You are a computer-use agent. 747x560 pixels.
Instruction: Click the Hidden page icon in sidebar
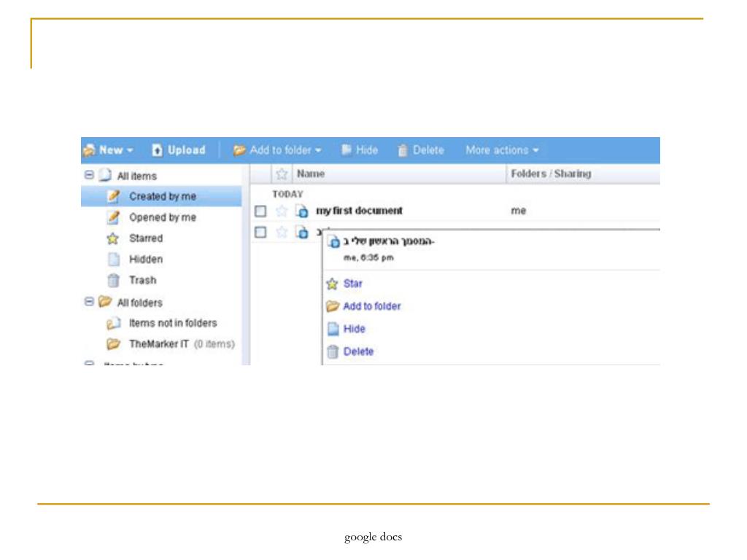(113, 259)
